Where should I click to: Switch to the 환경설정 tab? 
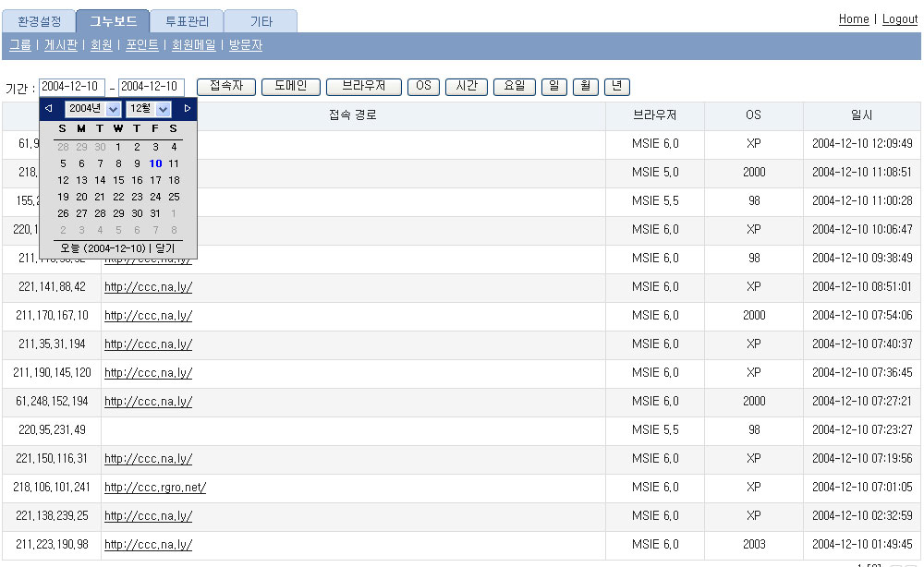[x=38, y=21]
